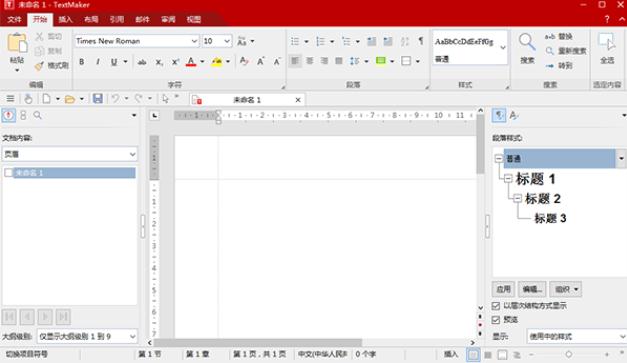Select the 标题 2 style
This screenshot has height=363, width=627.
tap(543, 199)
